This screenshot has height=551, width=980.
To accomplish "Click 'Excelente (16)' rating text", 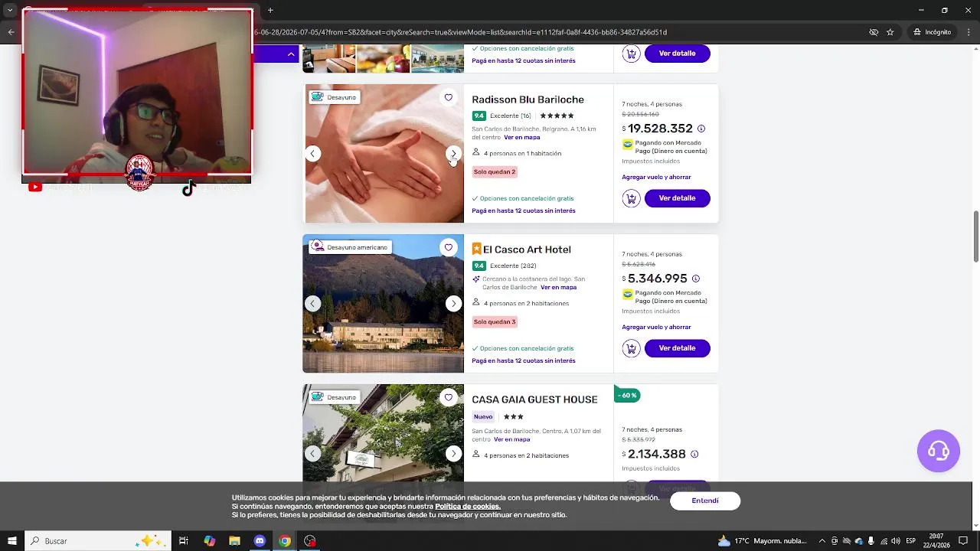I will (511, 116).
